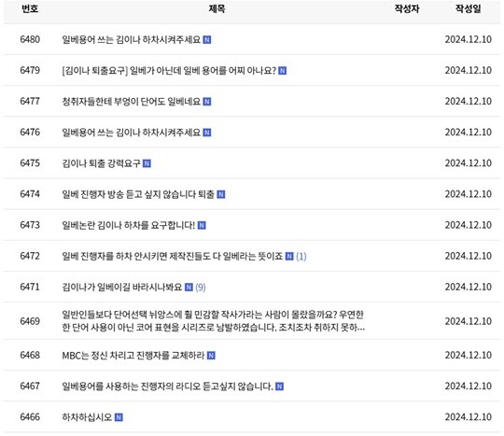
Task: Click the N badge beside 하차하십시오
Action: (x=119, y=417)
